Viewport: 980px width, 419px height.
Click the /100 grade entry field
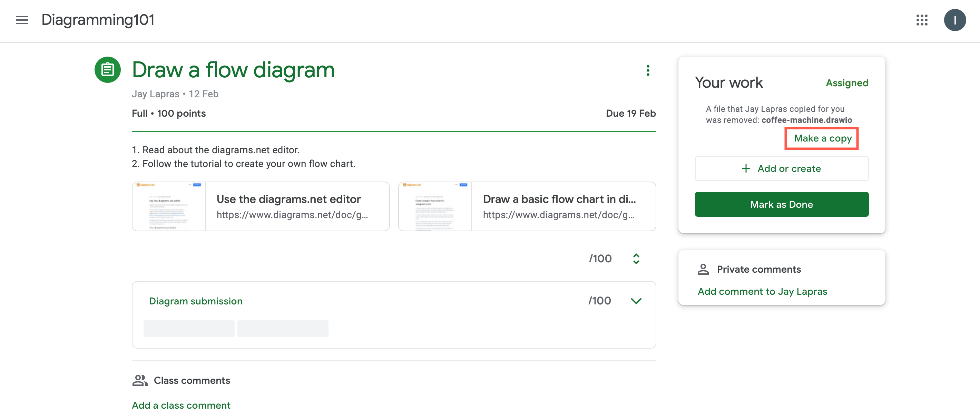pyautogui.click(x=600, y=259)
